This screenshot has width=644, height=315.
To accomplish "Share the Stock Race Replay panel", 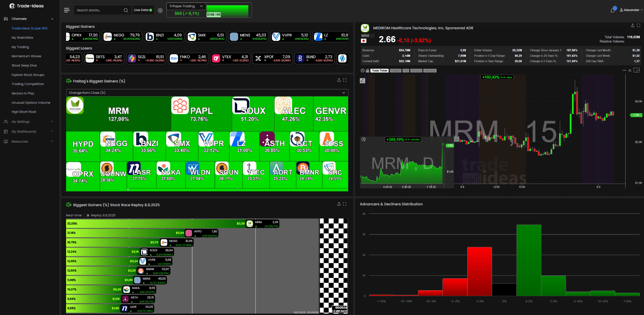I will click(x=339, y=204).
